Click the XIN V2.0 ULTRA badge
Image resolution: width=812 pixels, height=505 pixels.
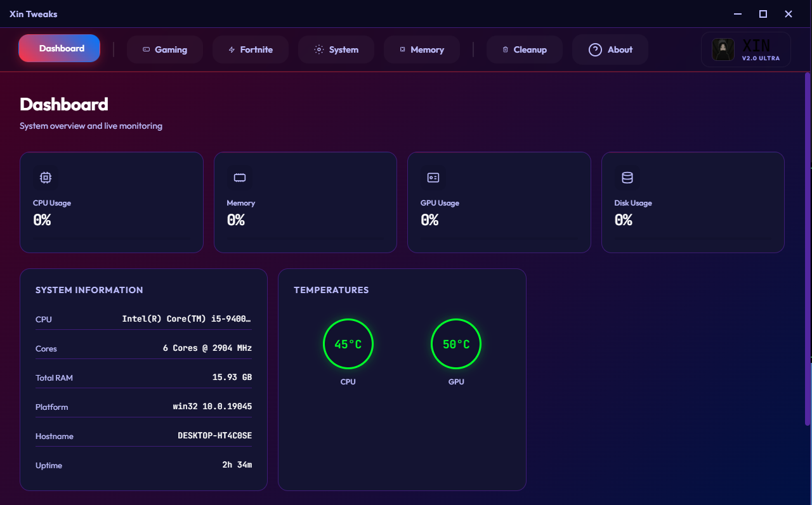pos(746,49)
